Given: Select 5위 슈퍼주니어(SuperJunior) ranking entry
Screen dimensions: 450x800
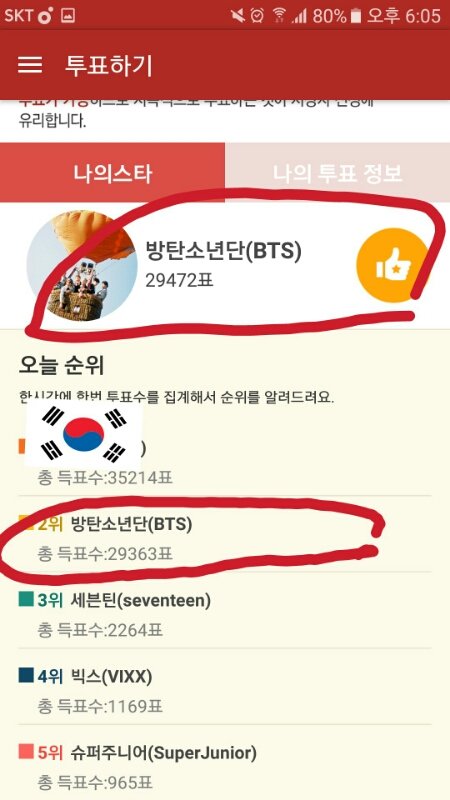Looking at the screenshot, I should click(224, 766).
